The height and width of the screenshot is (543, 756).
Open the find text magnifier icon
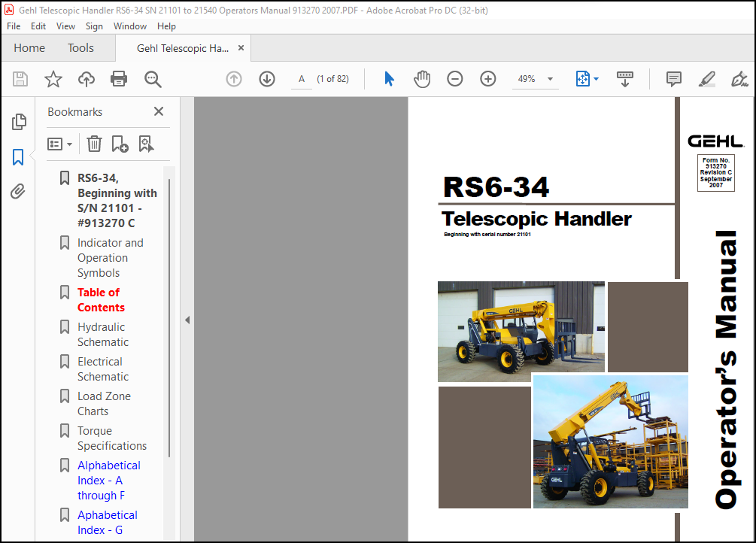coord(153,79)
